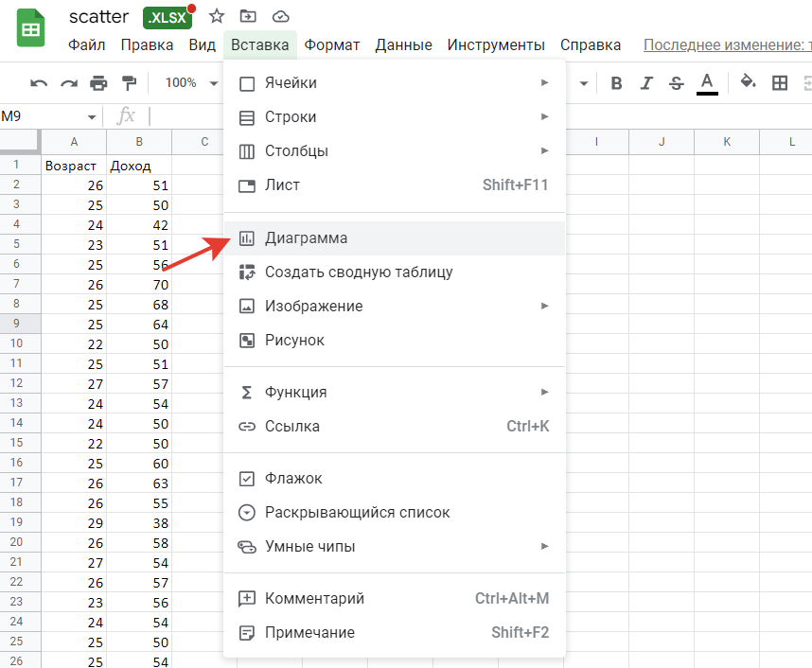Open the text color picker
The image size is (812, 668).
(706, 83)
